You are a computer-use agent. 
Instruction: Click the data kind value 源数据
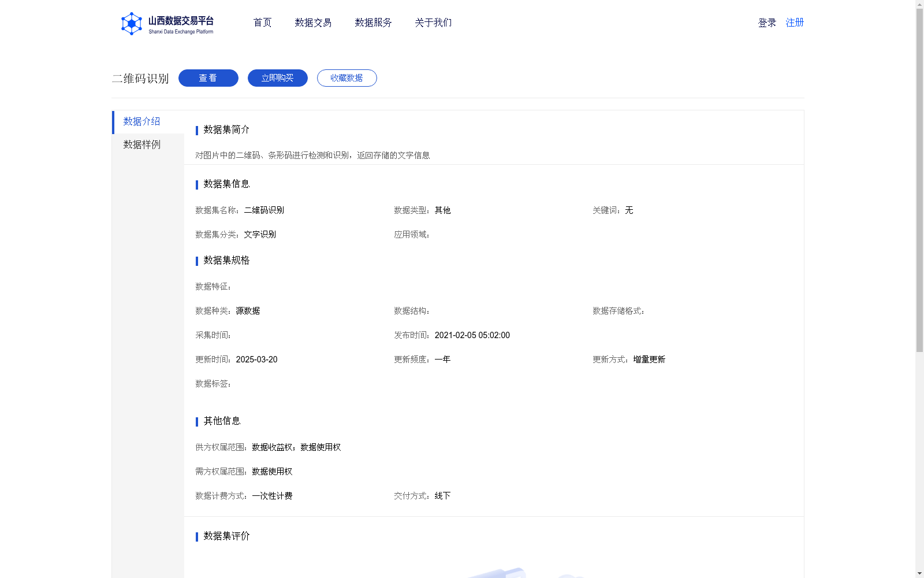(x=248, y=311)
